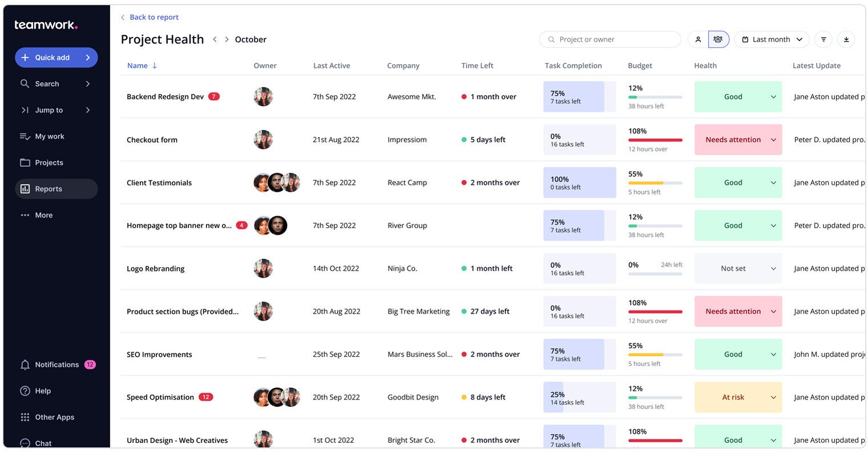Open the Not set health dropdown for Logo Rebranding
The image size is (868, 452).
pyautogui.click(x=738, y=268)
